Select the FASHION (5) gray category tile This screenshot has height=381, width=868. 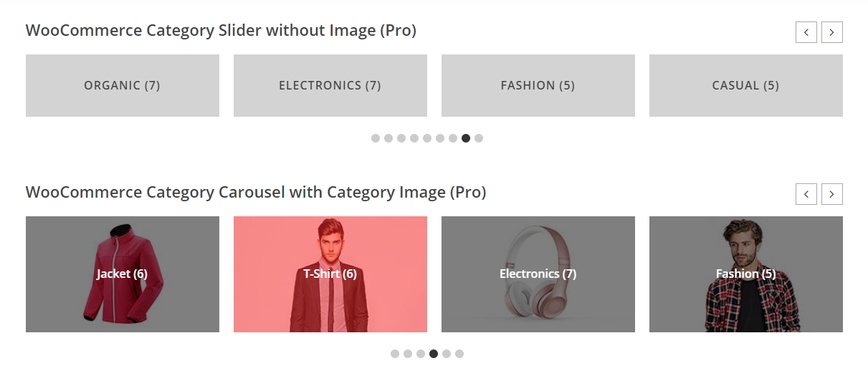pos(538,86)
